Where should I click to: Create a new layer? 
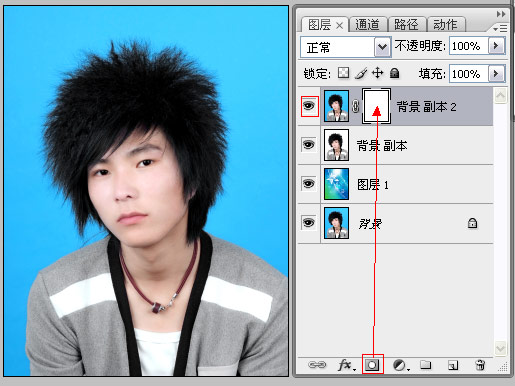tap(452, 365)
